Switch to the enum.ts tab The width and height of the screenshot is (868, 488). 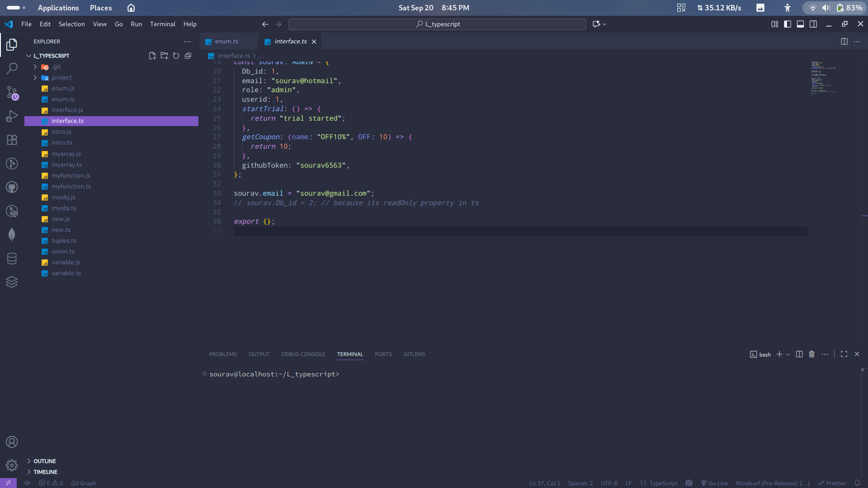coord(226,41)
